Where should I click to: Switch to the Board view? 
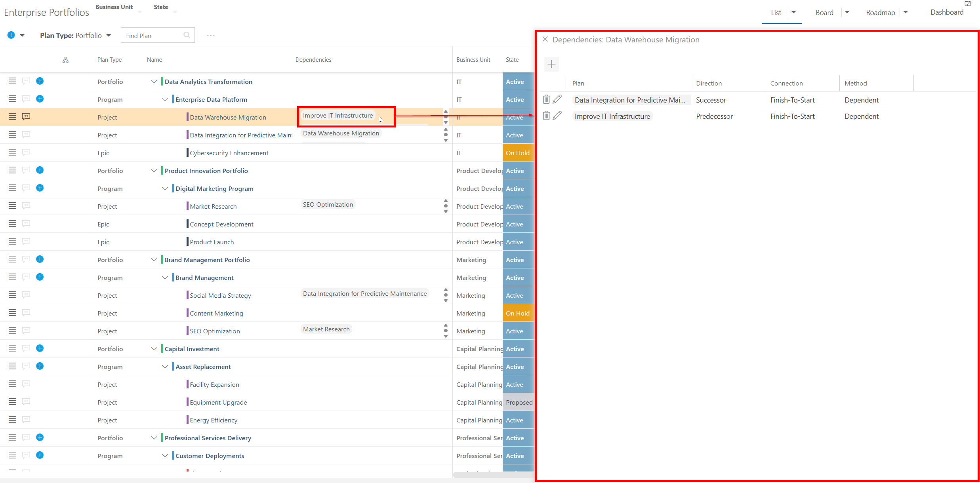824,12
